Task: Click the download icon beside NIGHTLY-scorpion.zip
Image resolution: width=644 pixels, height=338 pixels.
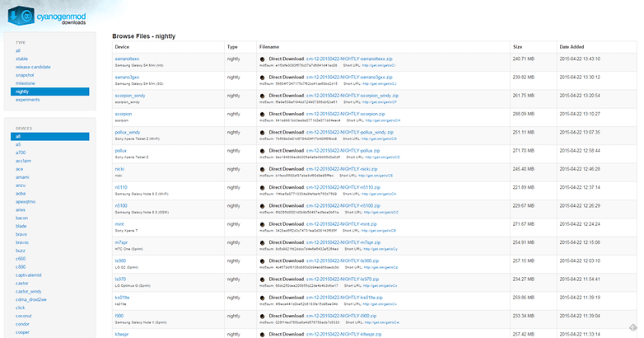Action: click(263, 115)
